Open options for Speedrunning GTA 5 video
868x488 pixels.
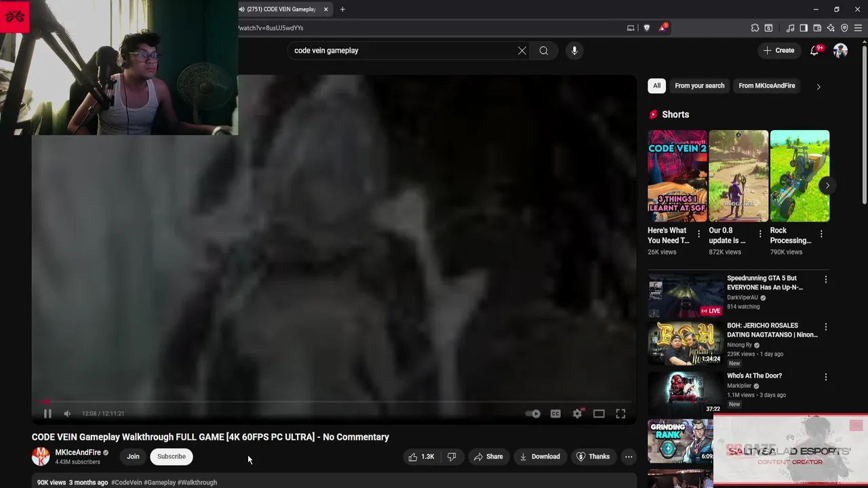point(825,279)
